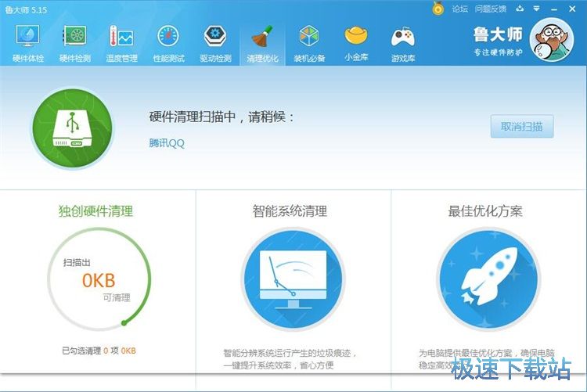The height and width of the screenshot is (392, 587).
Task: Click the 0KB scanned amount value
Action: (99, 280)
